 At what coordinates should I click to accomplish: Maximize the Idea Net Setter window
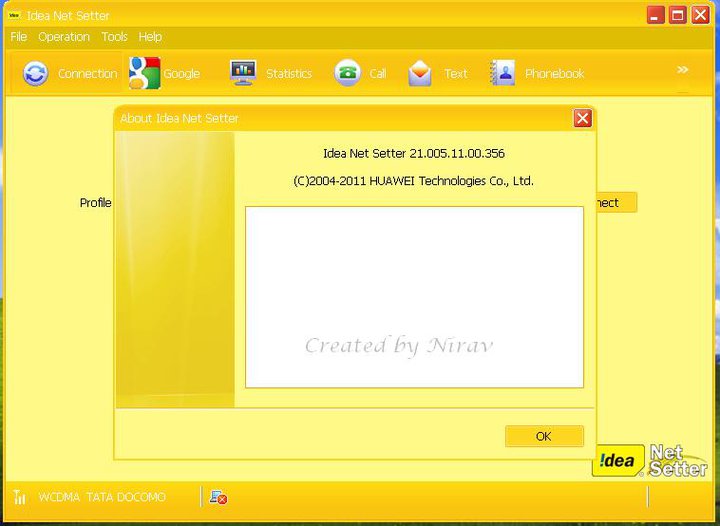click(677, 15)
